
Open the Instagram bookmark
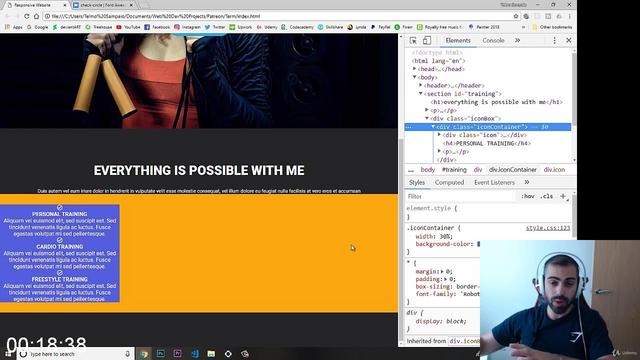click(x=187, y=27)
